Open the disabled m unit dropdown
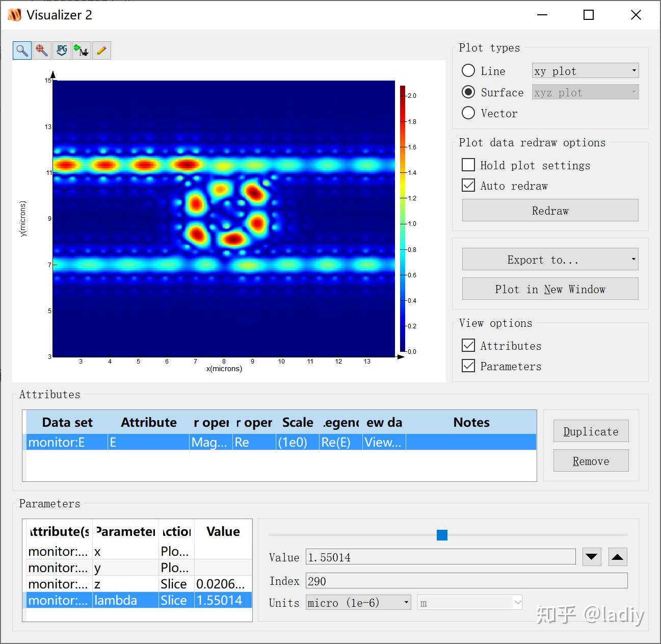 point(470,603)
